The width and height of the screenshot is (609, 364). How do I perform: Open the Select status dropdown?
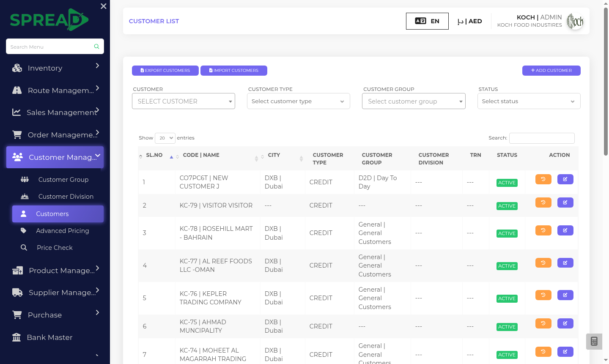pyautogui.click(x=529, y=101)
